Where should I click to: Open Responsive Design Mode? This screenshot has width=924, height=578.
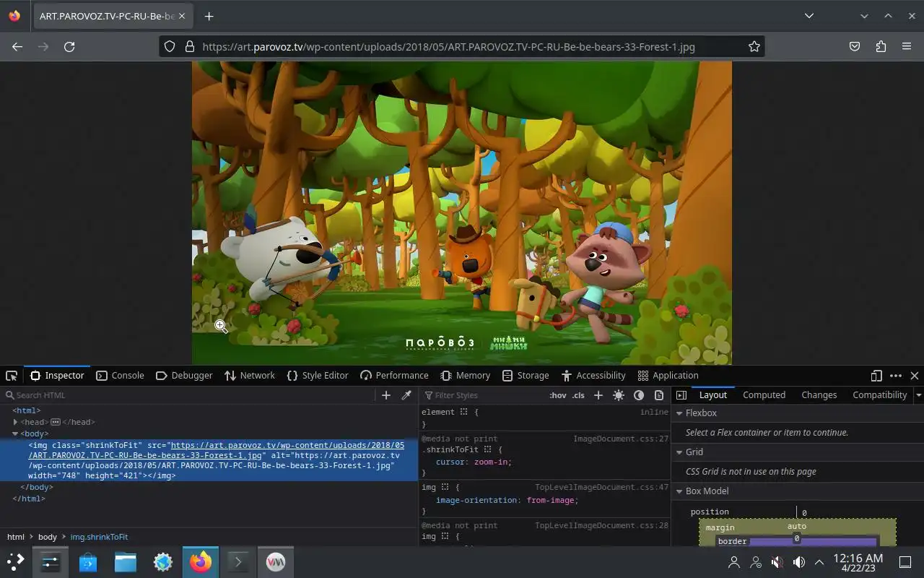(x=876, y=376)
